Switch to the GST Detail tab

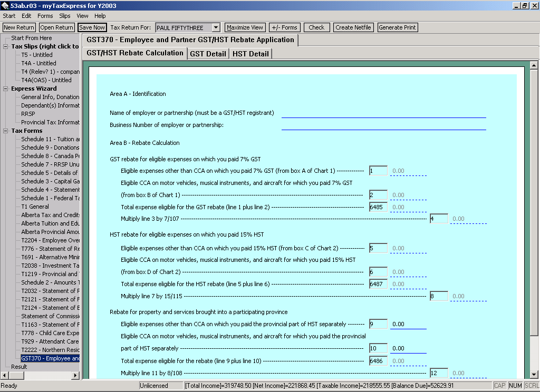pyautogui.click(x=208, y=54)
